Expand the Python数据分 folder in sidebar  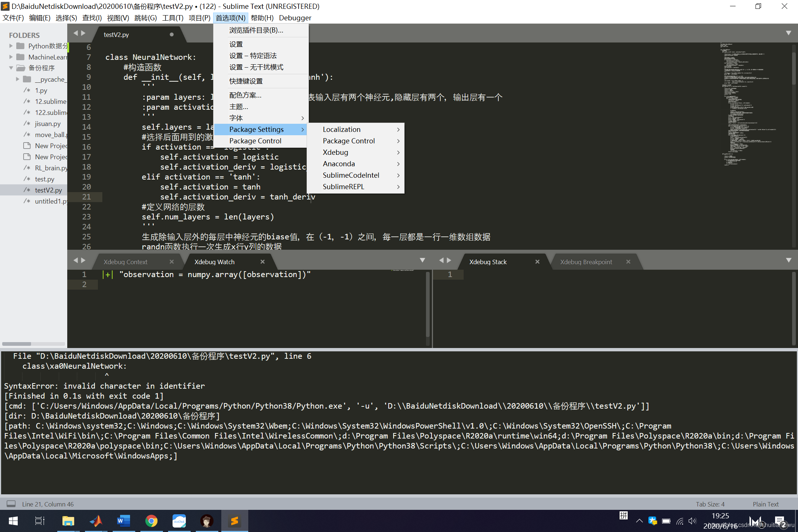click(x=11, y=46)
